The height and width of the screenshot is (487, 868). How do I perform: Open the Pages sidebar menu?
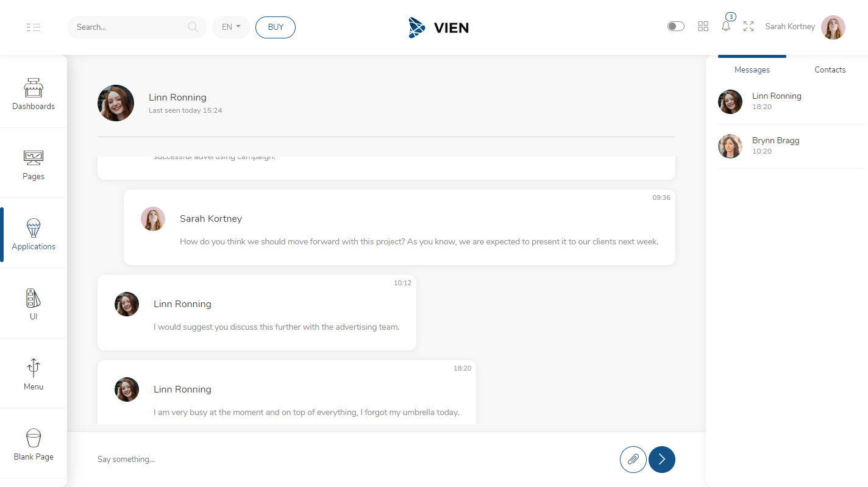34,165
